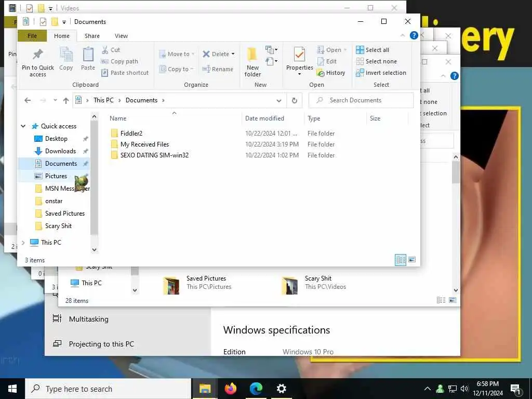Open the New item dropdown icon
The width and height of the screenshot is (532, 399).
coord(271,50)
